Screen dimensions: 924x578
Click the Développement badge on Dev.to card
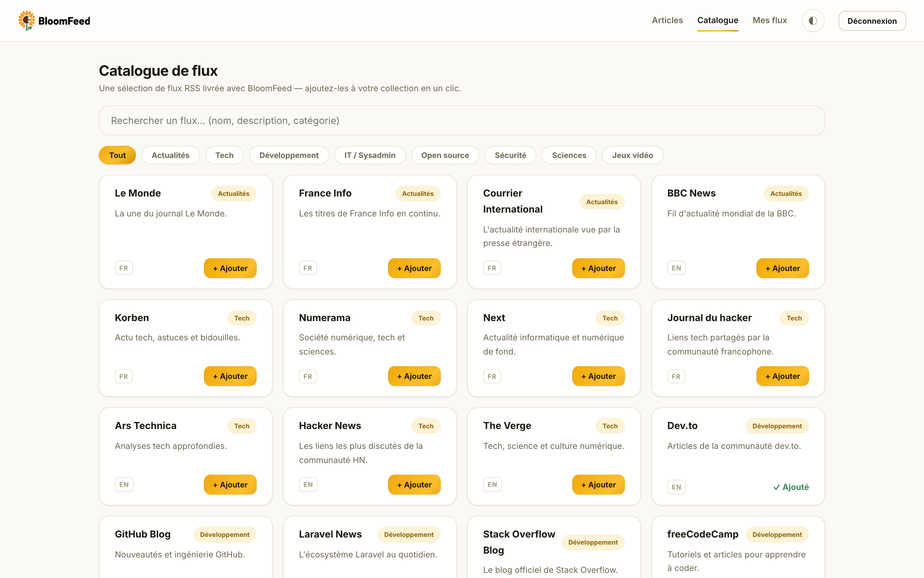pos(777,426)
